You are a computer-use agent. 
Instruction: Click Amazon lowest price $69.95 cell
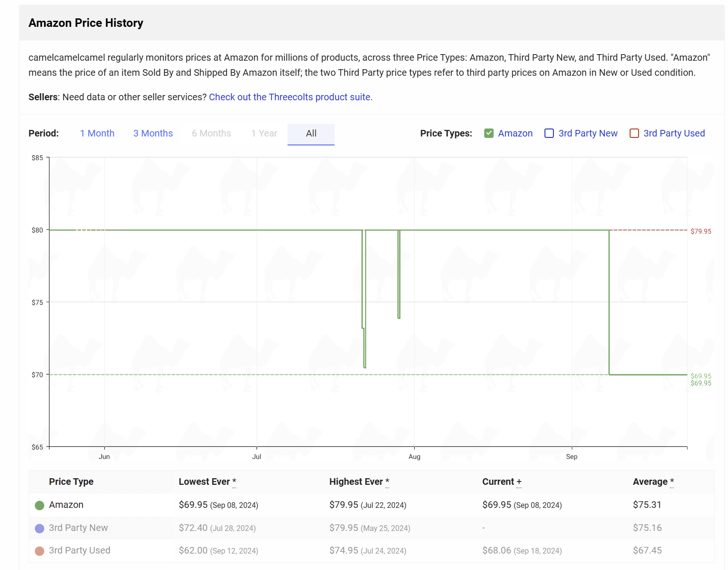(x=218, y=505)
